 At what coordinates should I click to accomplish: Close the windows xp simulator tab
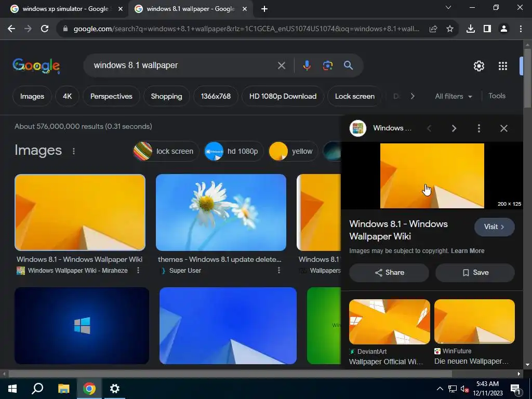[x=120, y=9]
